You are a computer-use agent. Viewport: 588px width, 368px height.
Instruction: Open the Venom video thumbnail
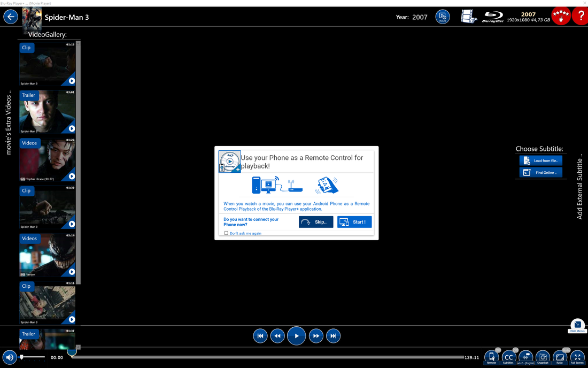click(47, 255)
